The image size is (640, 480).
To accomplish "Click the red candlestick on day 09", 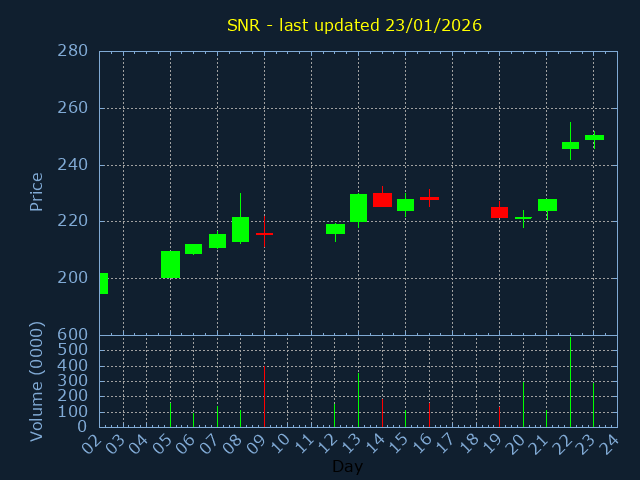I will pyautogui.click(x=264, y=233).
